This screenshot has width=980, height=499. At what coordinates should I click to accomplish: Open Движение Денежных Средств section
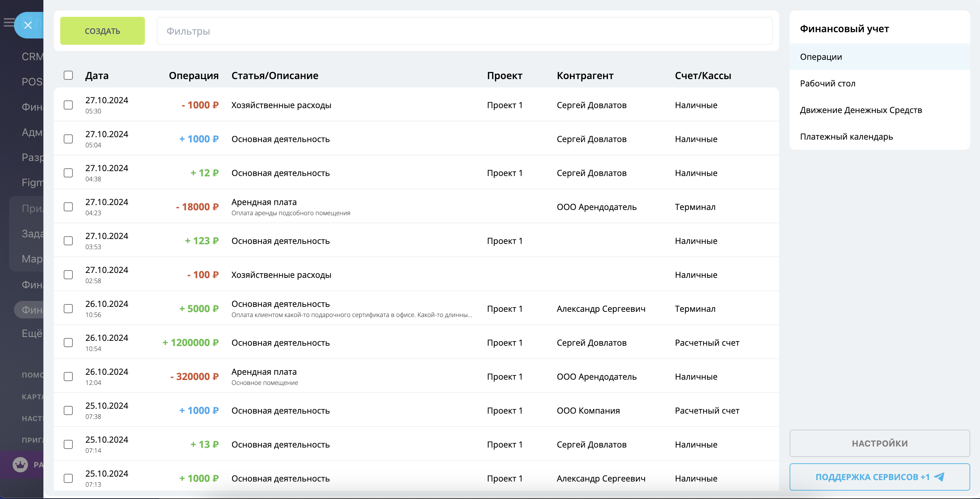[x=861, y=110]
